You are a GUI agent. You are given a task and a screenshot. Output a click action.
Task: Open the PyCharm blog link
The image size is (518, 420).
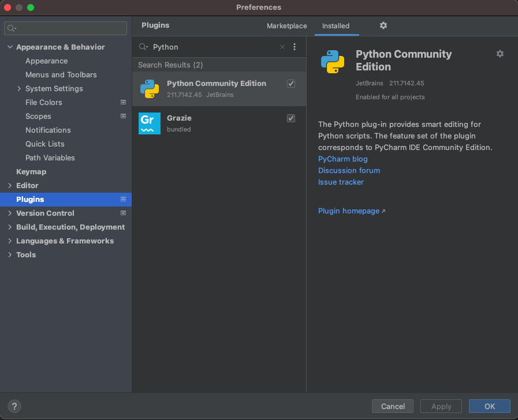tap(342, 159)
